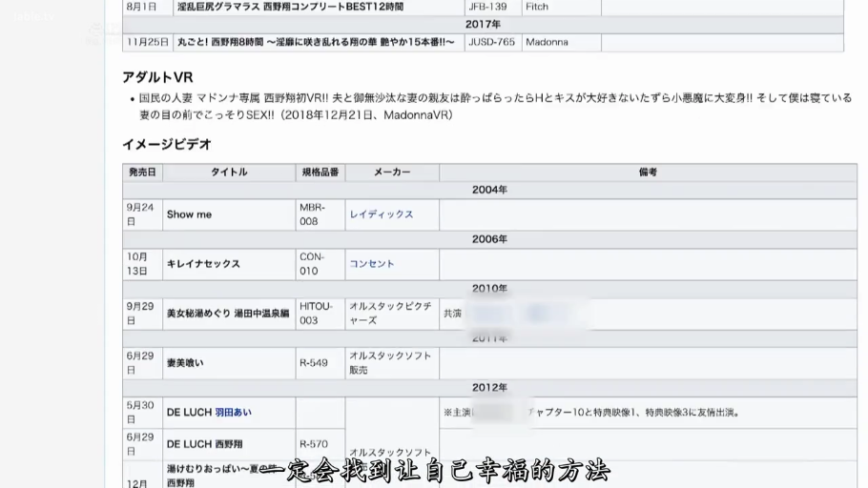The width and height of the screenshot is (868, 488).
Task: Click the 羽田あい link in DE LUCH row
Action: tap(233, 413)
